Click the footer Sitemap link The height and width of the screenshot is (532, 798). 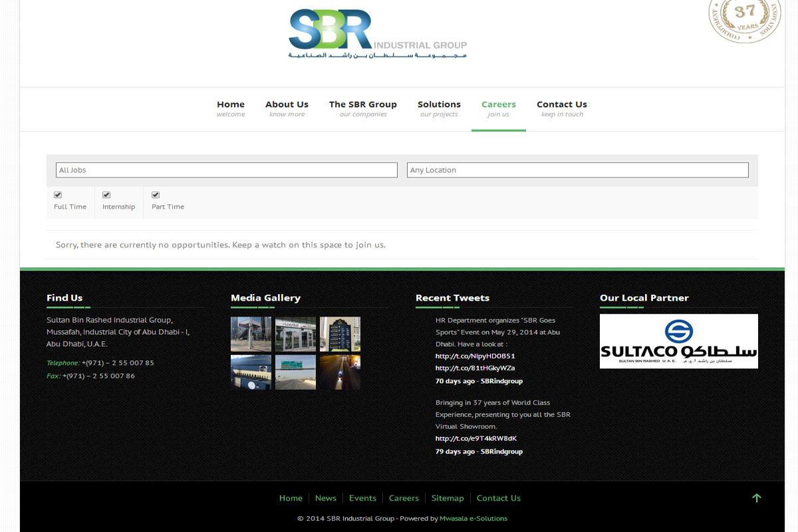click(448, 498)
